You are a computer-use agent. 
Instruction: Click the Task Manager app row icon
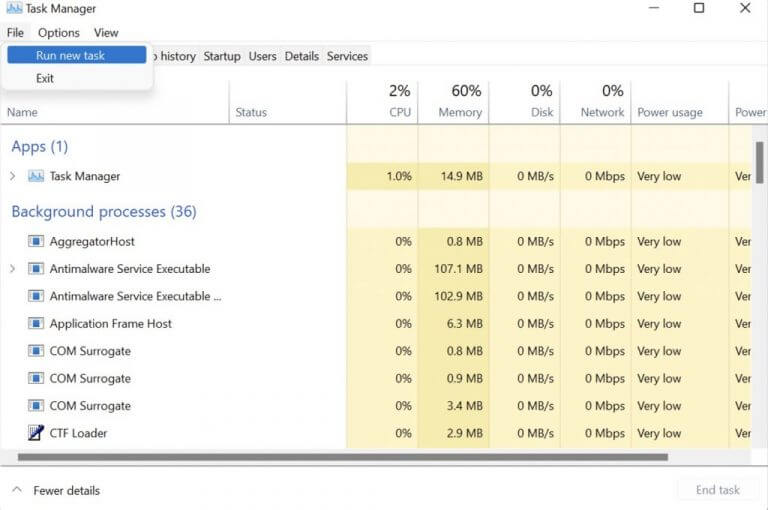(36, 176)
